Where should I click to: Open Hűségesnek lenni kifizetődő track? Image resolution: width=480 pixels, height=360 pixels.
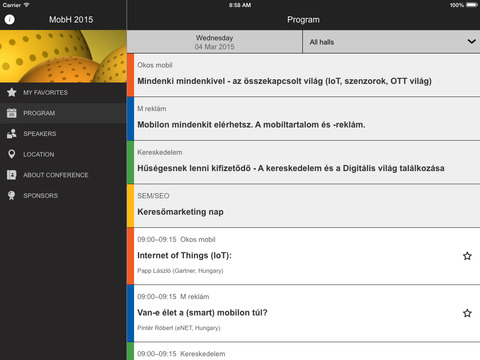point(303,162)
